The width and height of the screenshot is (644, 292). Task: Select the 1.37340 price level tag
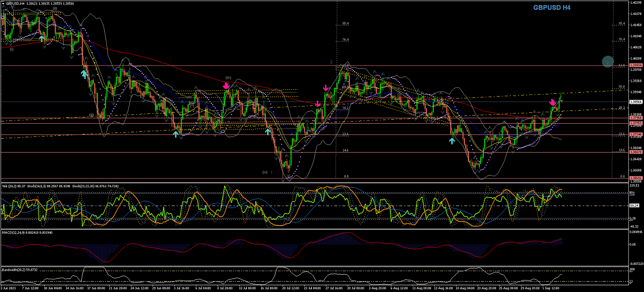[x=636, y=134]
